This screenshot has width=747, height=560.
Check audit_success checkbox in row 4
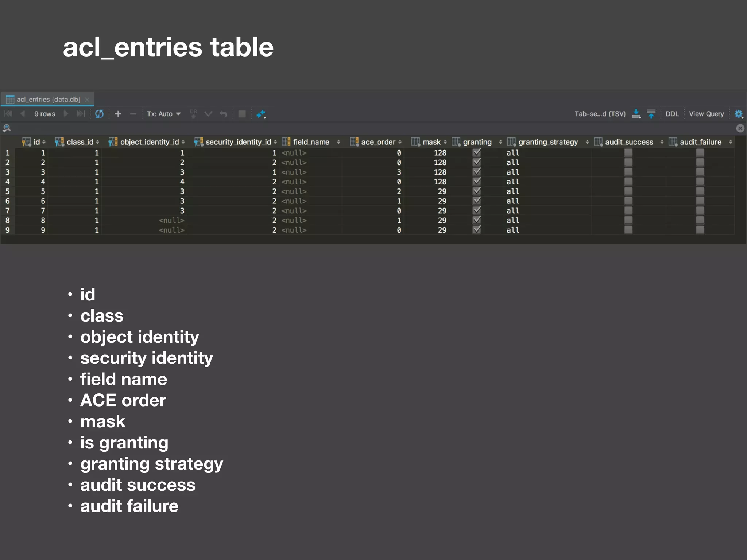point(628,181)
